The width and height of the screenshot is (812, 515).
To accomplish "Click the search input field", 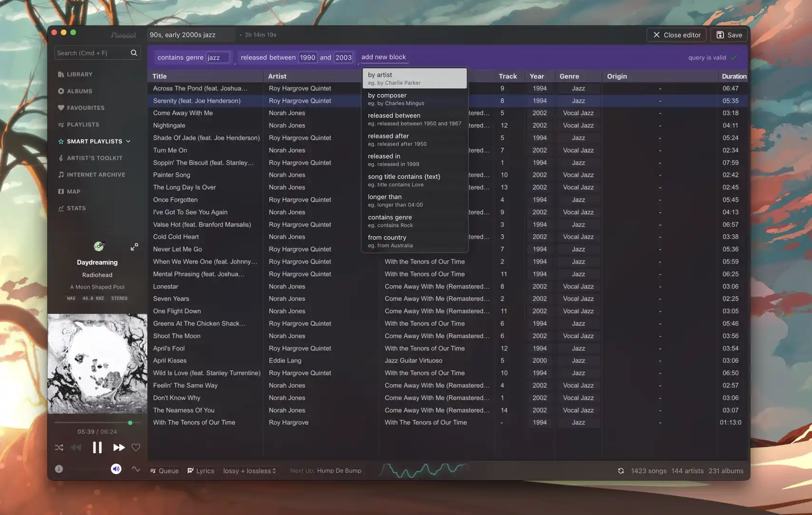I will 97,53.
